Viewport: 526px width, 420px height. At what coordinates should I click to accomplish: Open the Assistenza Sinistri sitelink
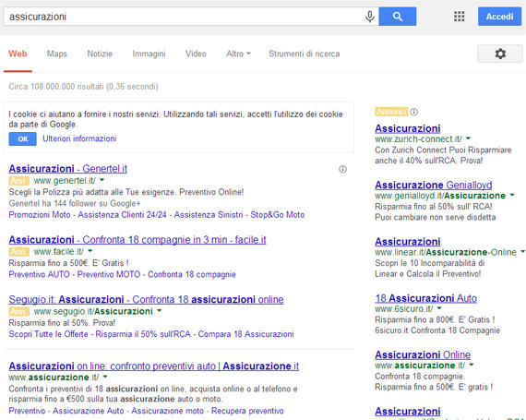pyautogui.click(x=209, y=215)
